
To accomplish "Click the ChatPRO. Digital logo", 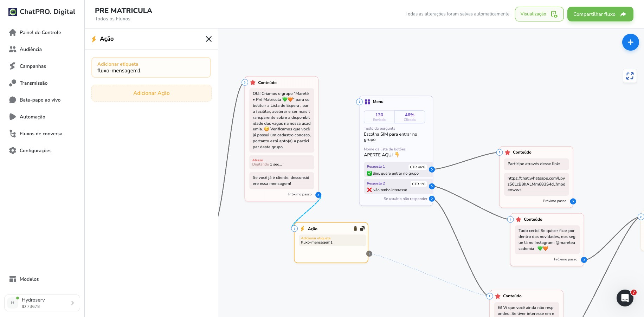I will 42,12.
